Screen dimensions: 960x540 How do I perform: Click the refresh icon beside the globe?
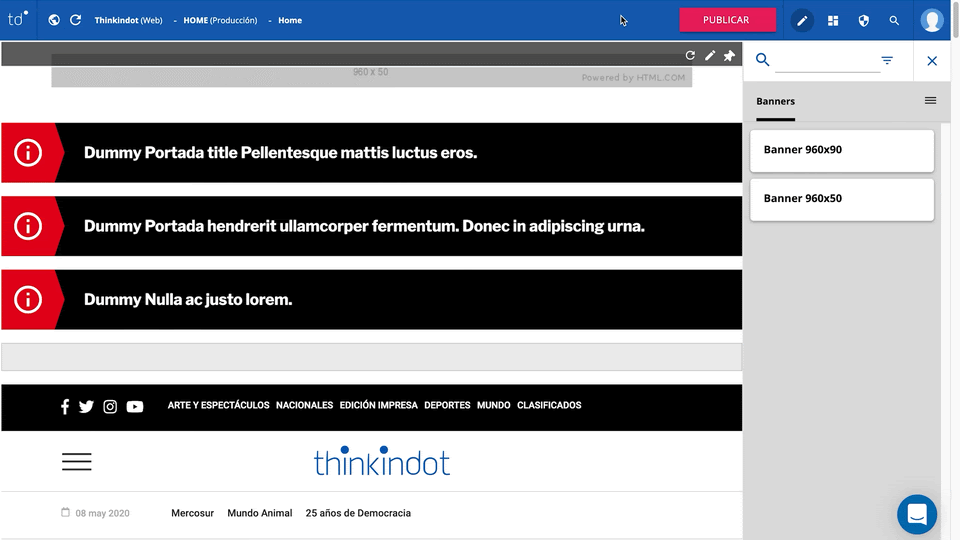75,20
